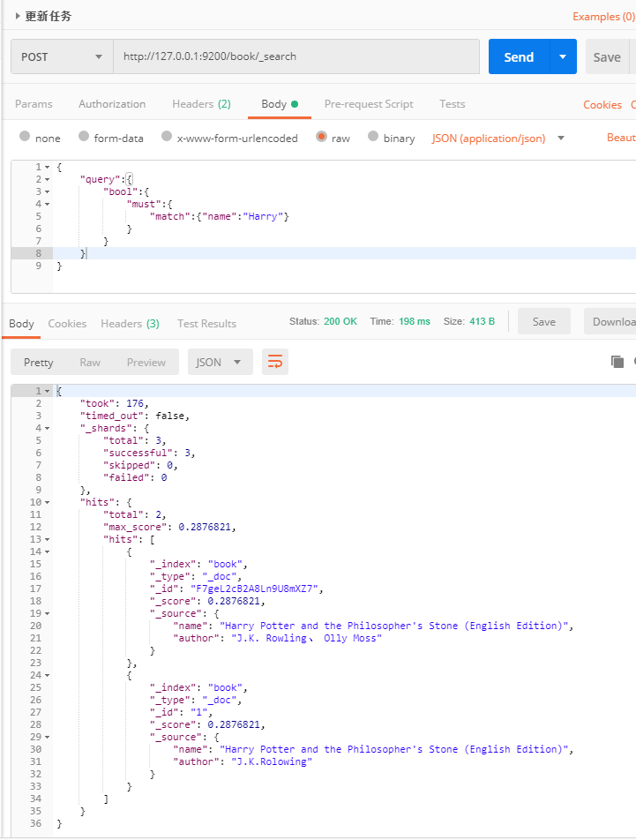Screen dimensions: 636x840
Task: Open the Test Results tab
Action: point(206,324)
